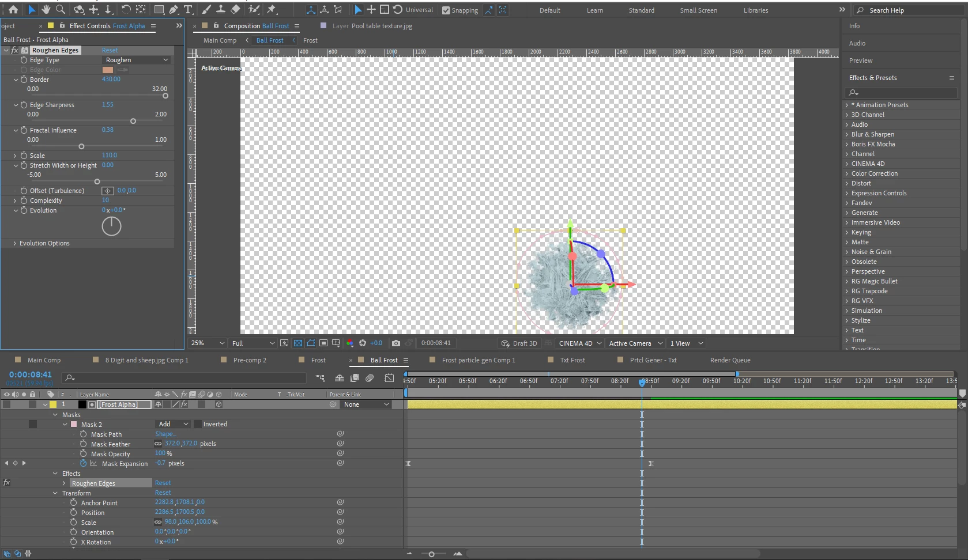Select the Brush tool

point(206,9)
